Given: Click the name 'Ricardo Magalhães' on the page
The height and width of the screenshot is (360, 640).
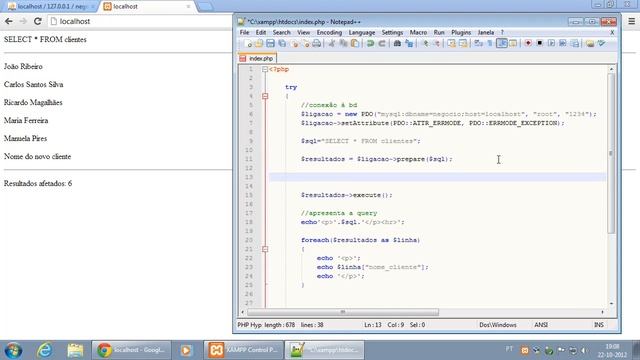Looking at the screenshot, I should click(33, 102).
